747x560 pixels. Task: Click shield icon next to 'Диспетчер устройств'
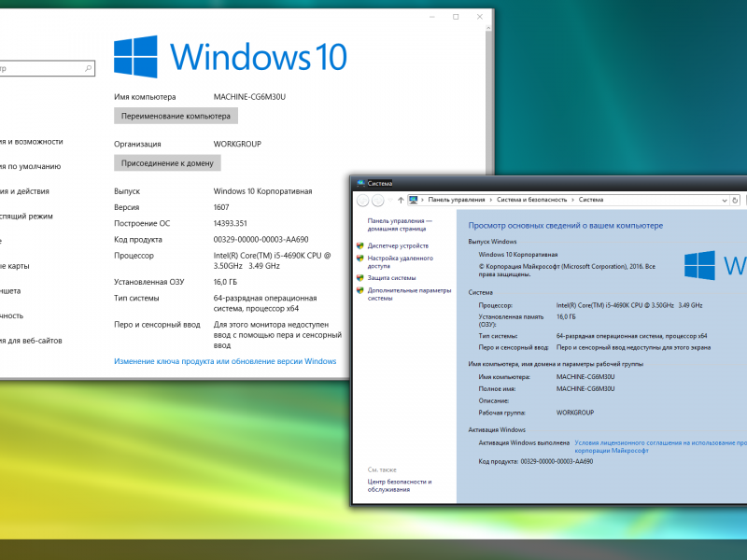360,245
